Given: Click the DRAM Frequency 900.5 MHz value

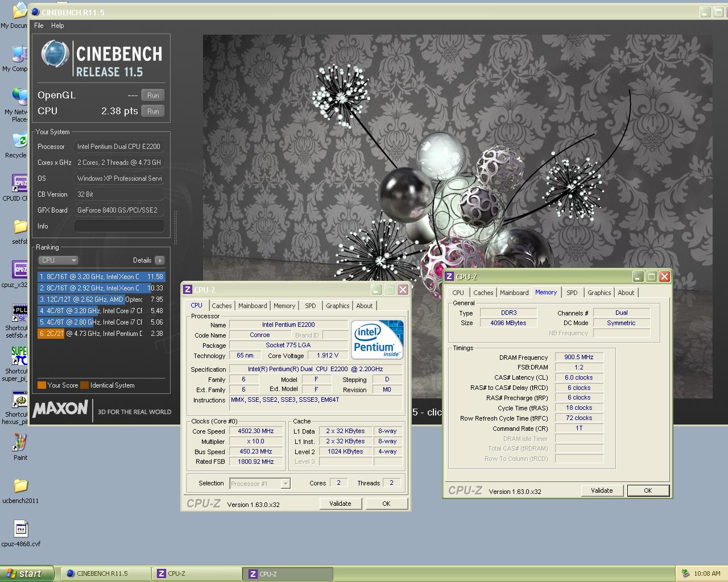Looking at the screenshot, I should pos(579,357).
